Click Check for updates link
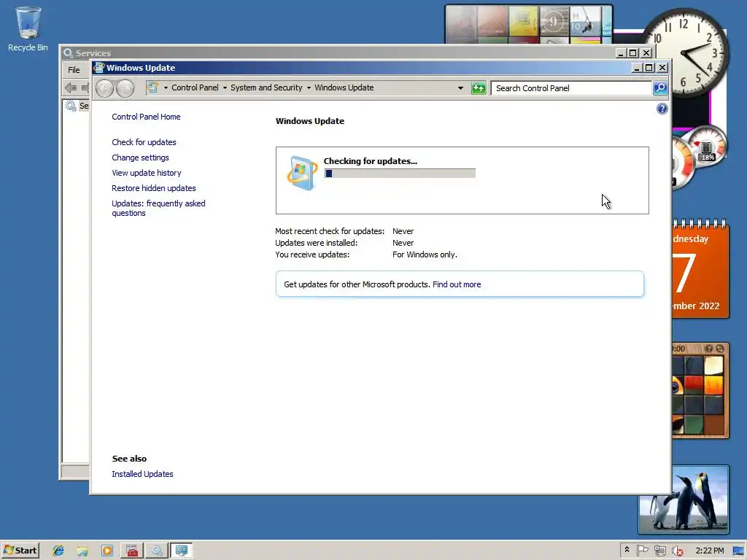This screenshot has height=560, width=747. pos(144,142)
